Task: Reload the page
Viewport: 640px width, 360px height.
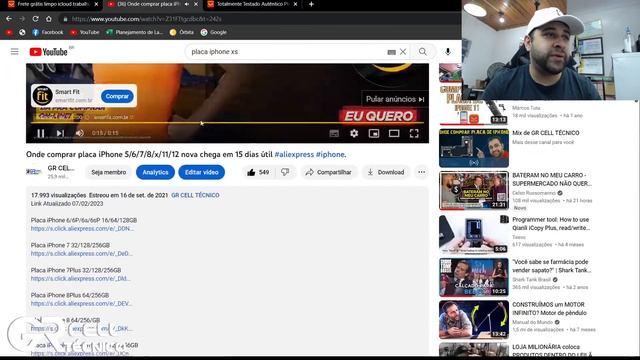Action: click(x=36, y=19)
